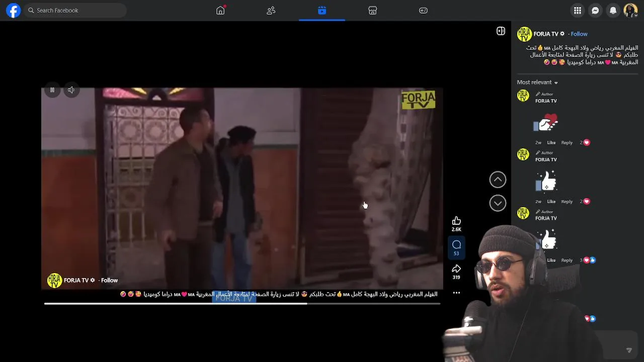Reply to the third FORJA TV comment
This screenshot has width=644, height=362.
pos(567,260)
